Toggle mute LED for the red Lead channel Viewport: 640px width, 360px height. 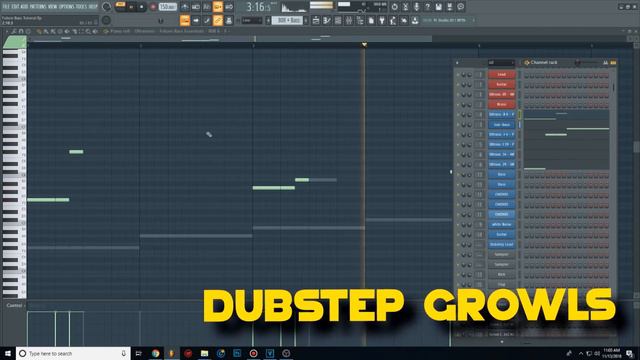458,75
